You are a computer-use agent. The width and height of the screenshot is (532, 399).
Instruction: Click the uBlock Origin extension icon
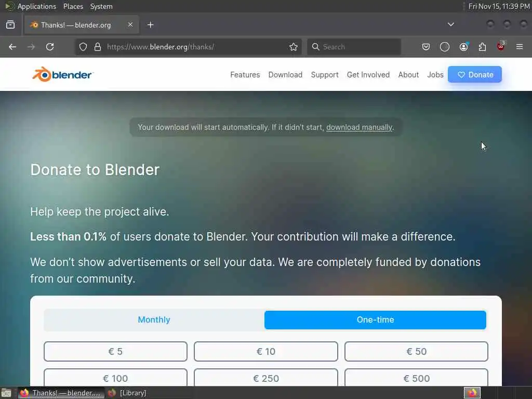(501, 46)
